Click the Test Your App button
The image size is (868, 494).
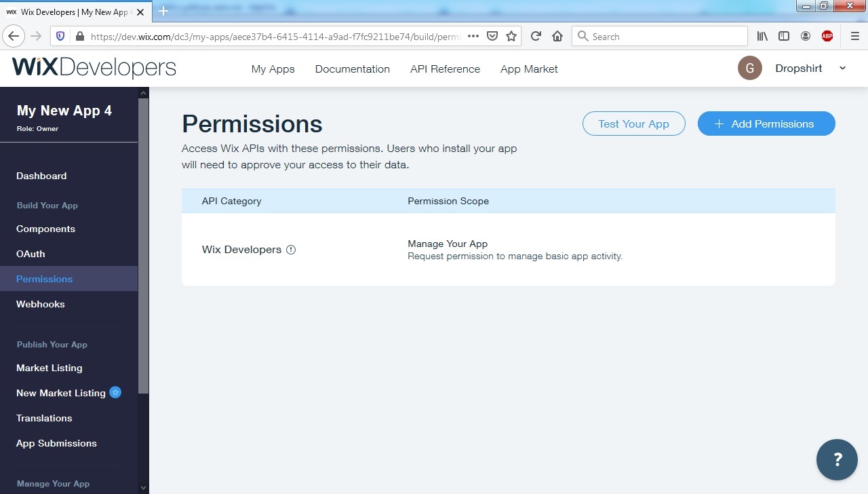point(633,123)
